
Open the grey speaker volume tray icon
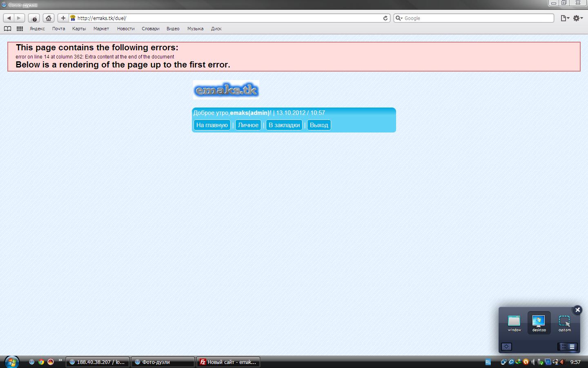point(533,362)
